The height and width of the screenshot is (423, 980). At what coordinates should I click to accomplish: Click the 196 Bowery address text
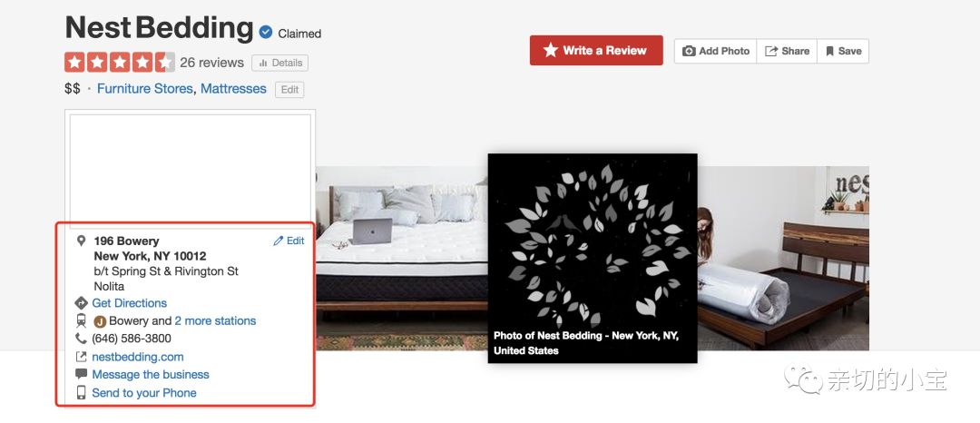(126, 241)
